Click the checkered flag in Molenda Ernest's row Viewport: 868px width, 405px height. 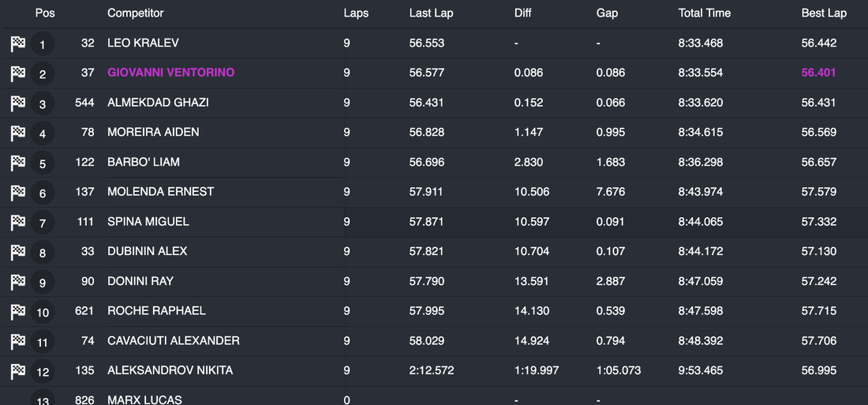pyautogui.click(x=18, y=193)
